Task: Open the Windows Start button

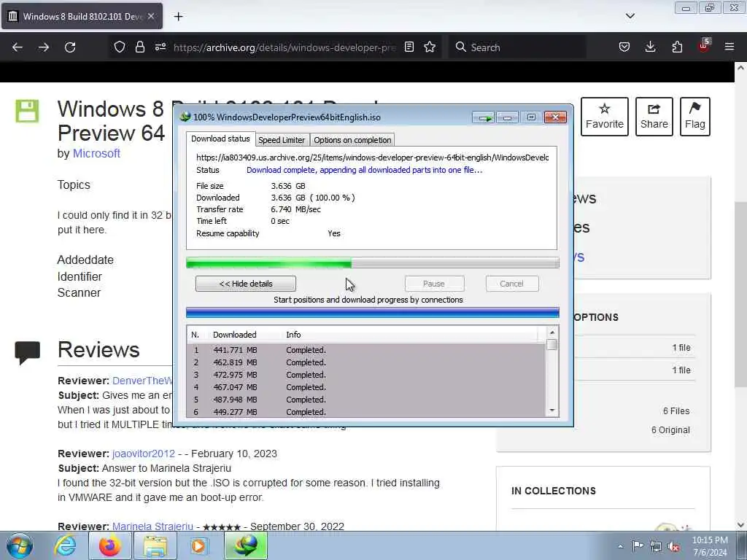Action: point(20,545)
